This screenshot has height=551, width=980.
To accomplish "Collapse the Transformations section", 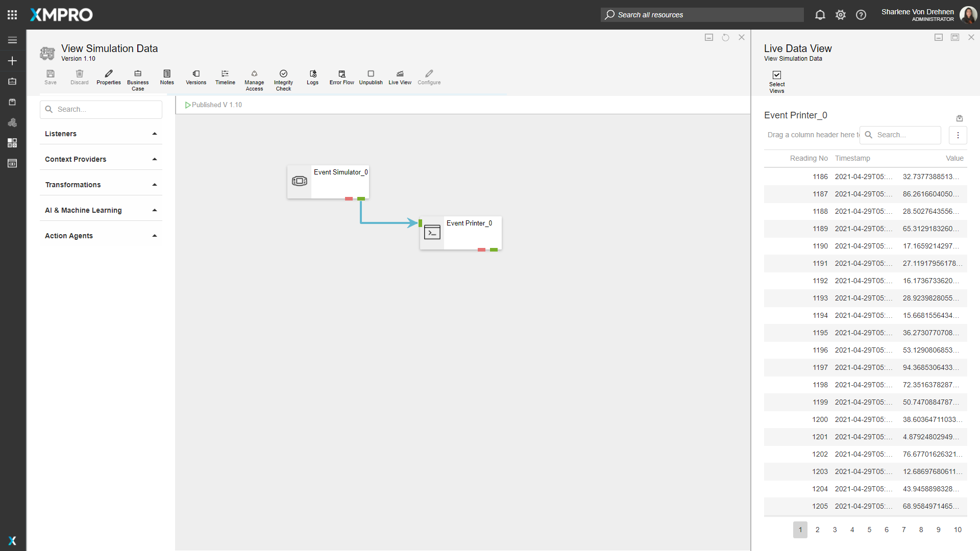I will coord(154,184).
